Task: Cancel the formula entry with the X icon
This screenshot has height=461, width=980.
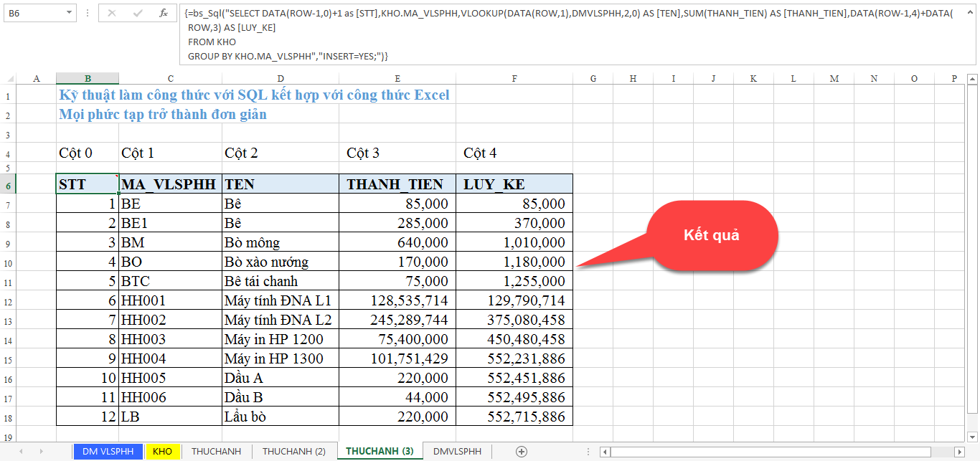Action: [112, 13]
